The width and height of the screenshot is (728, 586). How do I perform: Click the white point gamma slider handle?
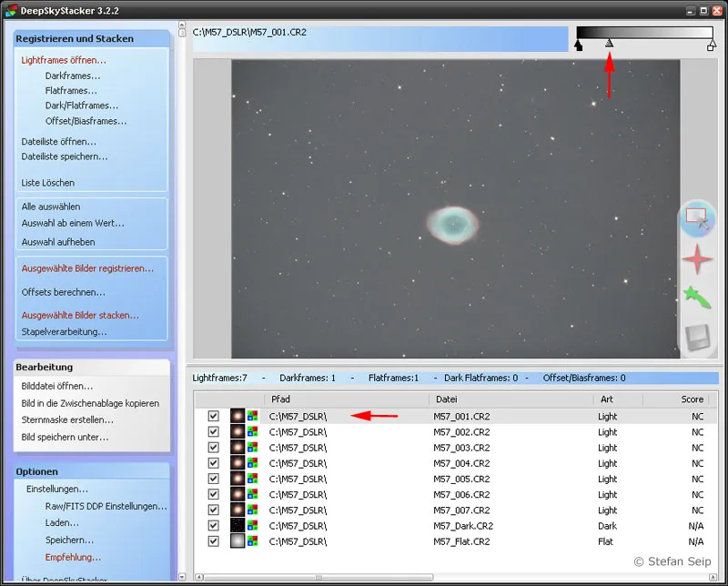click(712, 45)
